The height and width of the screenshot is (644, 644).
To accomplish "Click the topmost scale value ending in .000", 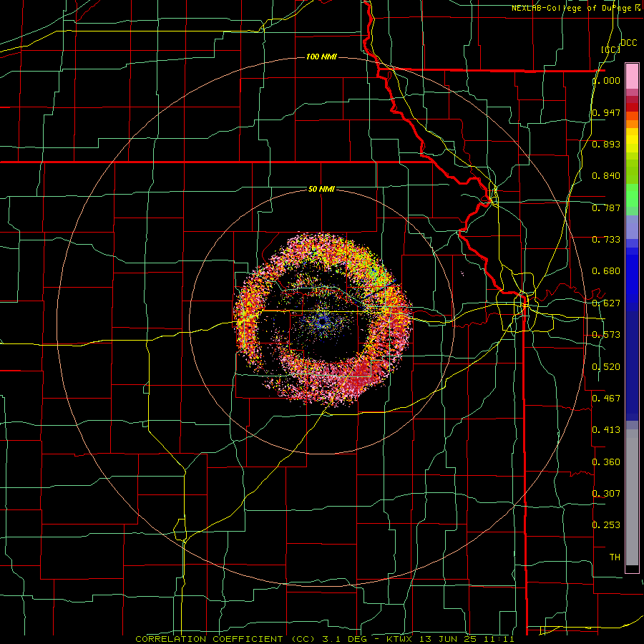I will 606,80.
